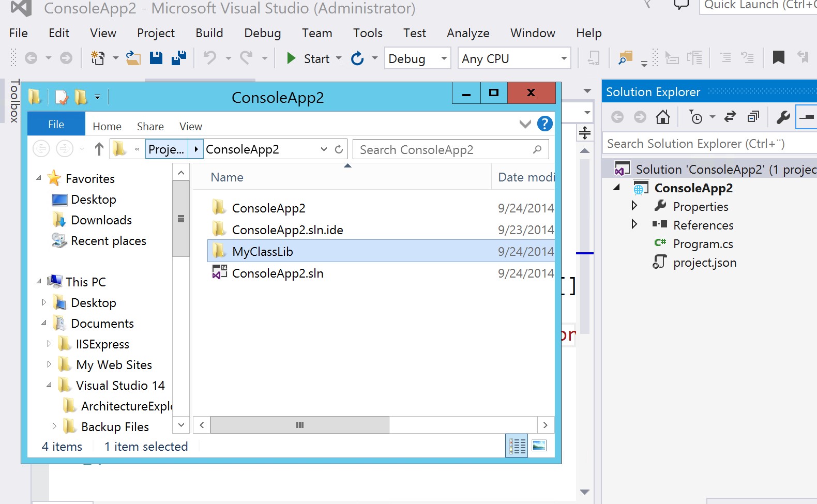Click the horizontal scrollbar thumb in file list
This screenshot has width=817, height=504.
coord(299,425)
